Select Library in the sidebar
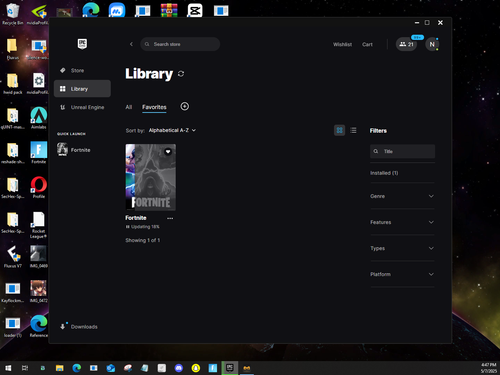 coord(82,89)
